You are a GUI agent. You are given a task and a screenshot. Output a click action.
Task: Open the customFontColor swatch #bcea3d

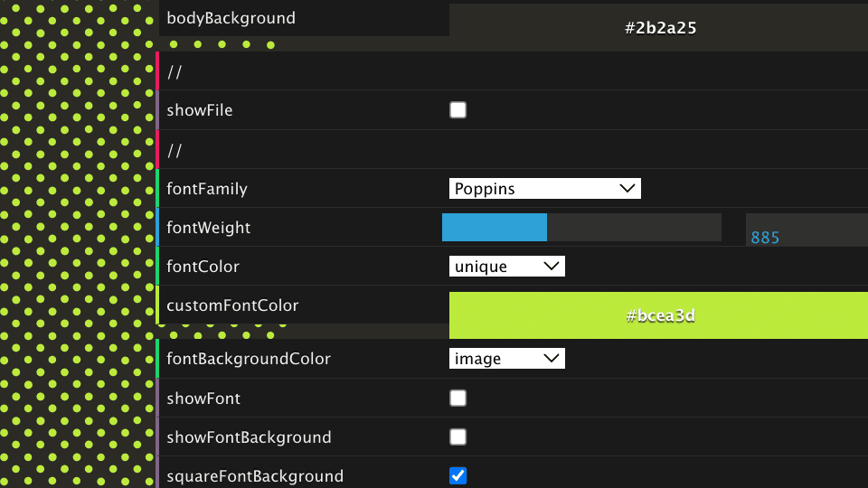click(658, 315)
